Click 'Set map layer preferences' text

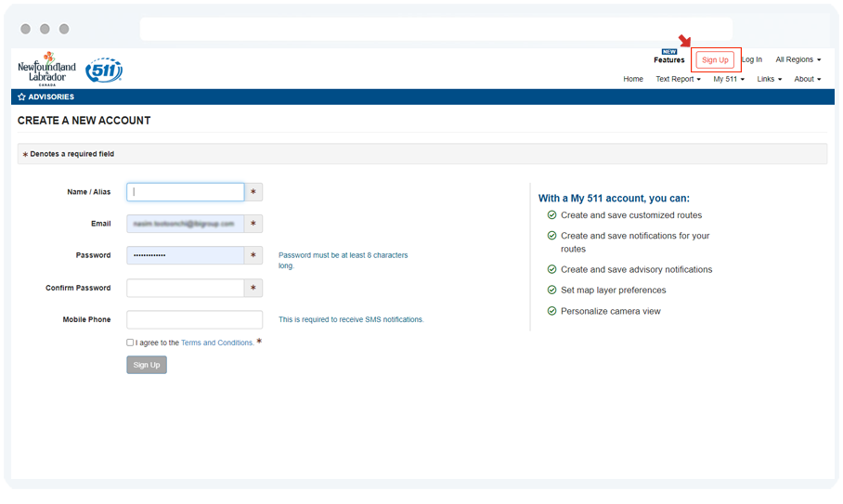click(614, 291)
